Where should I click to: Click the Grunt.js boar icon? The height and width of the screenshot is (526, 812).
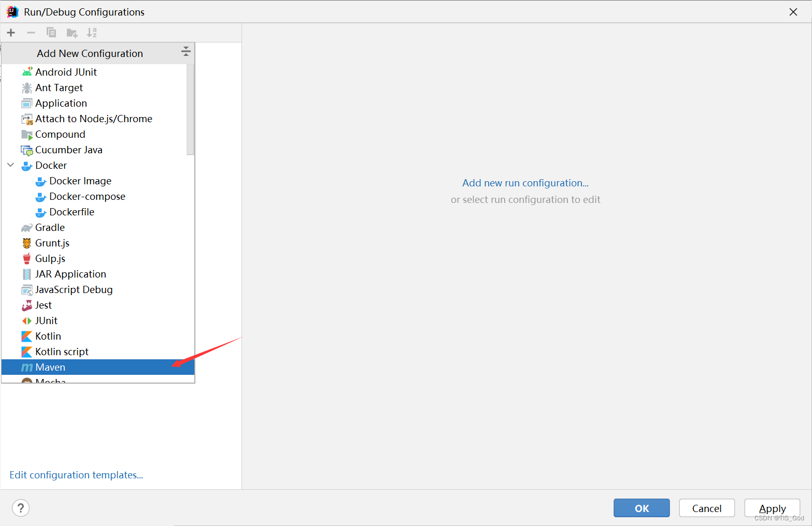(x=27, y=243)
